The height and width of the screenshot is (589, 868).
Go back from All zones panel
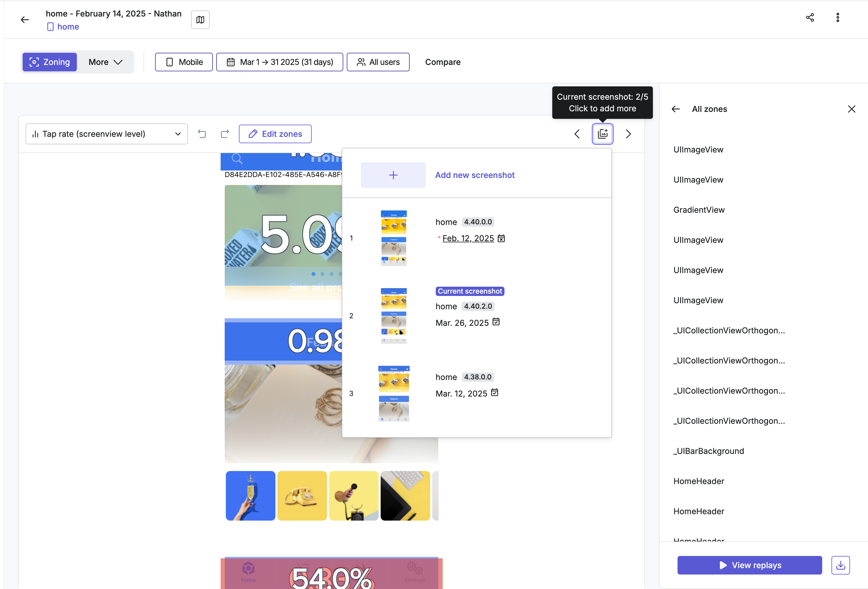pos(676,109)
